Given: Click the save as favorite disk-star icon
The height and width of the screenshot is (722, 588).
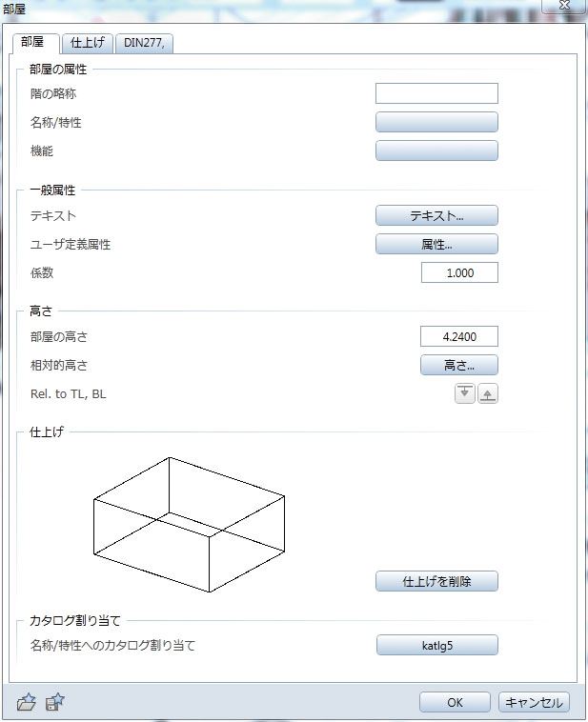Looking at the screenshot, I should [x=55, y=702].
